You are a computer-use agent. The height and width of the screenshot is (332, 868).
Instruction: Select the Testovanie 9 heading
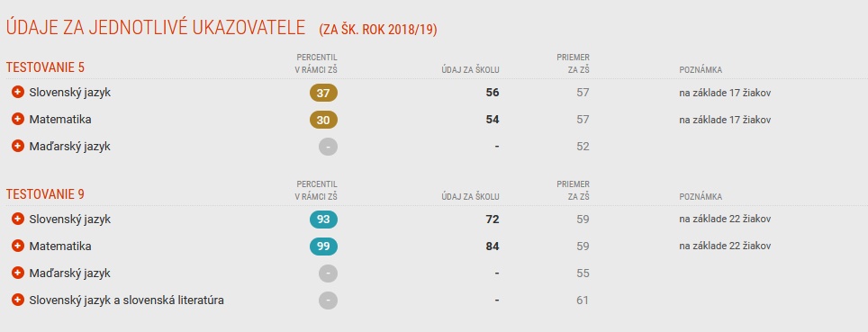coord(45,194)
